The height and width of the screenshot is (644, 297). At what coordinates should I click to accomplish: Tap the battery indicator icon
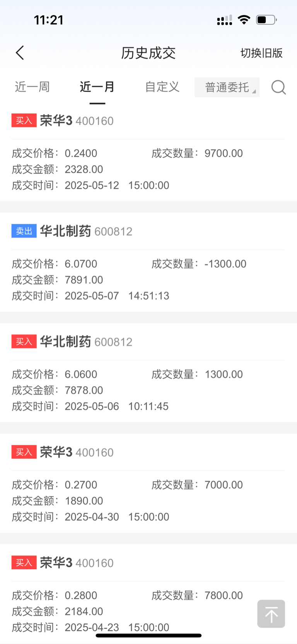point(266,20)
